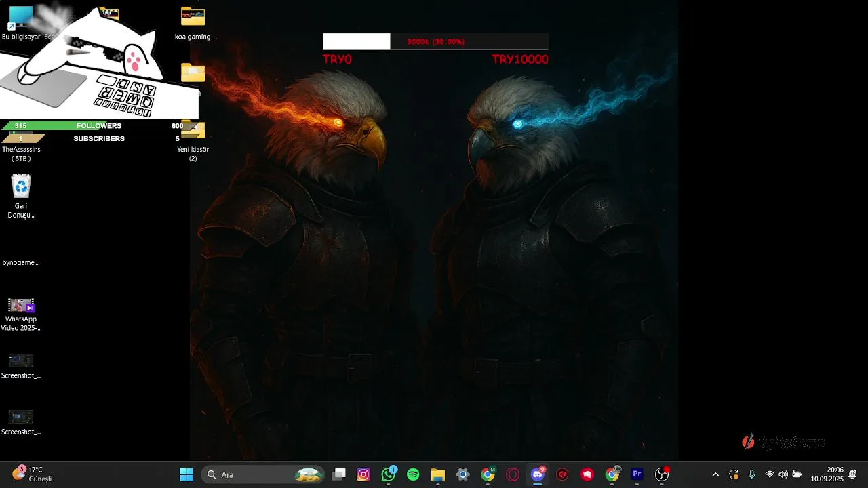The height and width of the screenshot is (488, 868).
Task: Select the upper Screenshot_ file thumbnail
Action: point(21,366)
